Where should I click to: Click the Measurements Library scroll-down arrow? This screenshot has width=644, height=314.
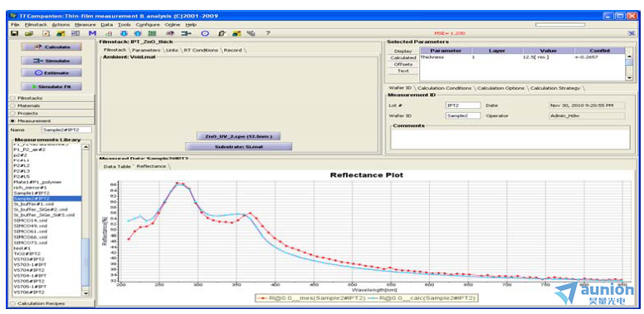coord(85,293)
